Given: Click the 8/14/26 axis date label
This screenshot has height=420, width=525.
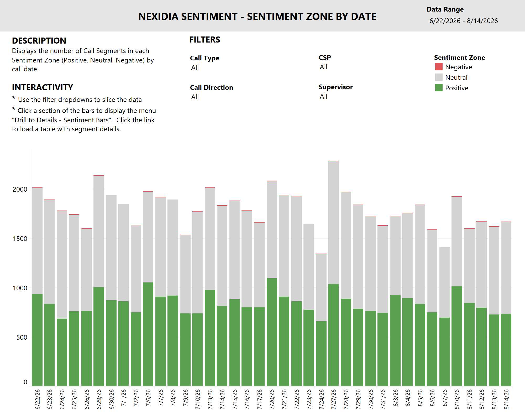Looking at the screenshot, I should point(506,399).
